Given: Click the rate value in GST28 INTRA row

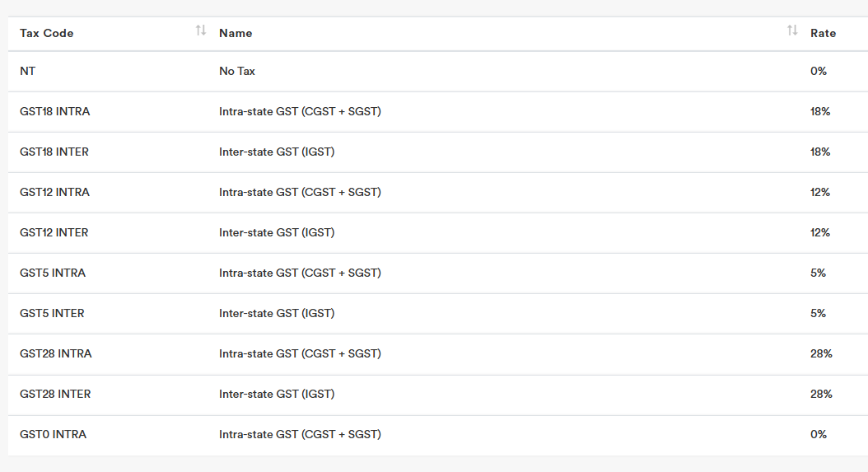Looking at the screenshot, I should click(x=821, y=354).
